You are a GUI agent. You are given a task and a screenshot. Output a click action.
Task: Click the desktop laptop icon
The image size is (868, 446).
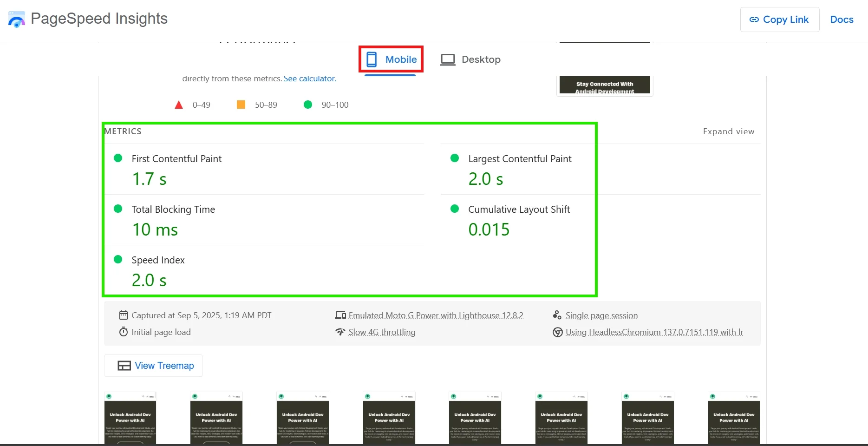(448, 60)
